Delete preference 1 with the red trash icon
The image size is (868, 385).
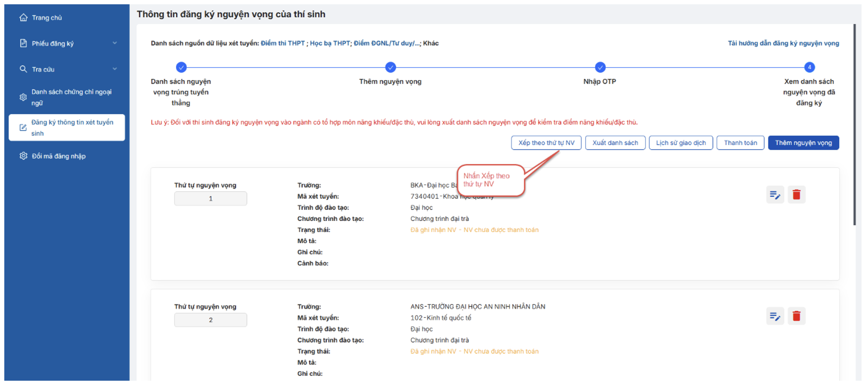pos(796,195)
